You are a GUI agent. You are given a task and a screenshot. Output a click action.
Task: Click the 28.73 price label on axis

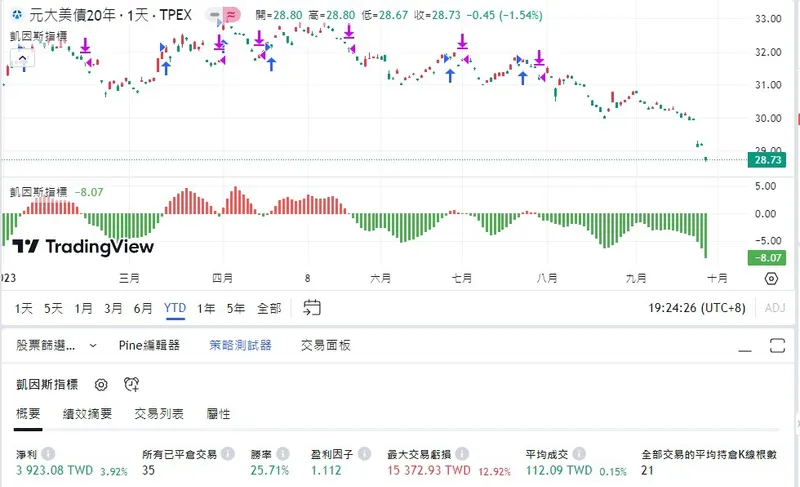coord(767,160)
